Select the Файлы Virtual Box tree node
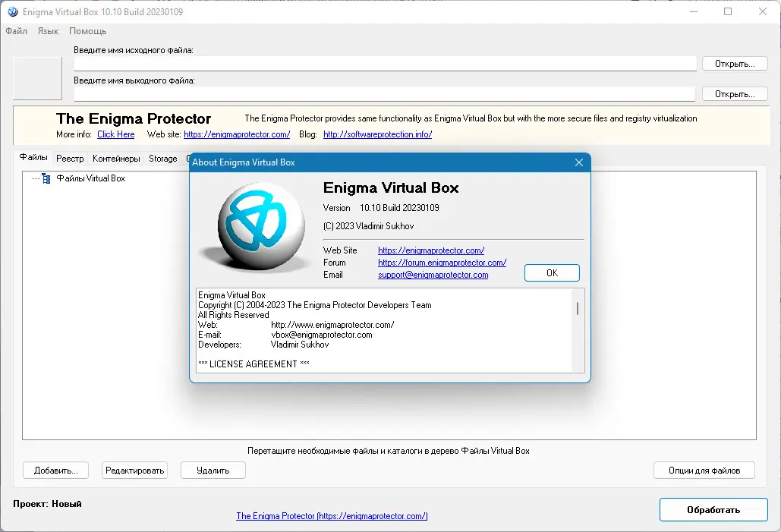781x532 pixels. 90,178
